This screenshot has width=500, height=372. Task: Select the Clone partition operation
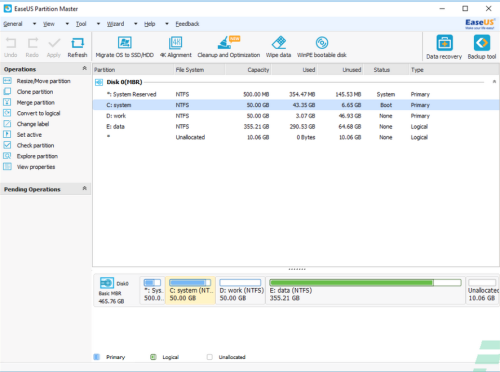tap(28, 92)
